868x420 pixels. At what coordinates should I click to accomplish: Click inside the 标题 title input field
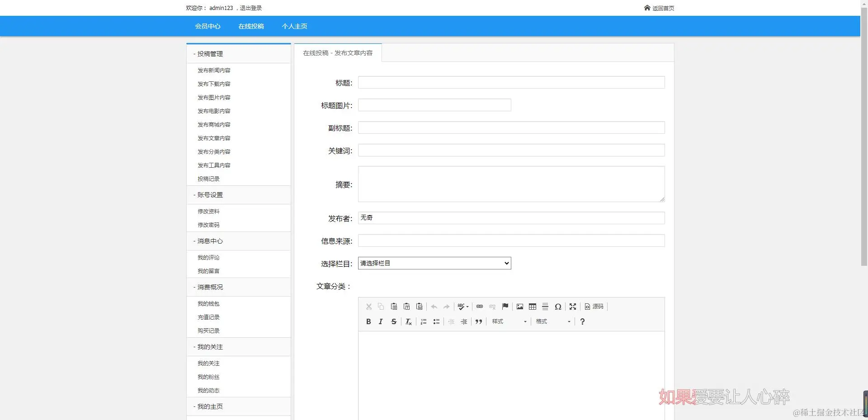tap(511, 82)
